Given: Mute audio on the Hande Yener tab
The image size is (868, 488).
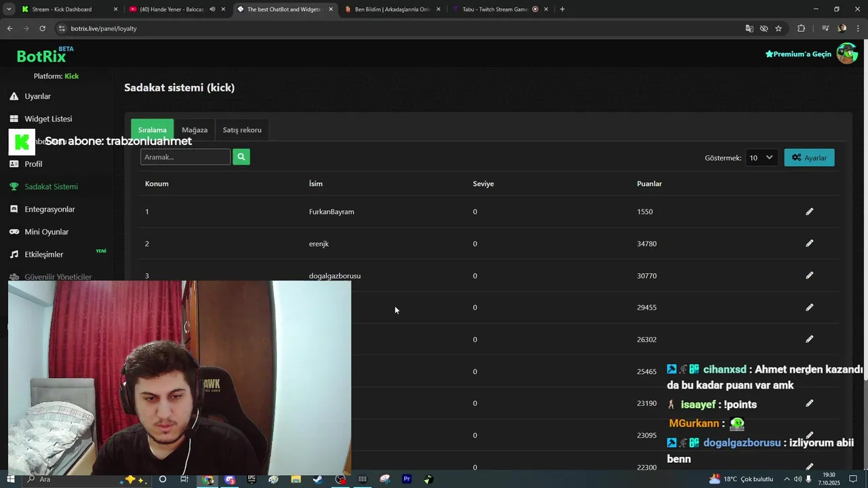Looking at the screenshot, I should point(212,9).
